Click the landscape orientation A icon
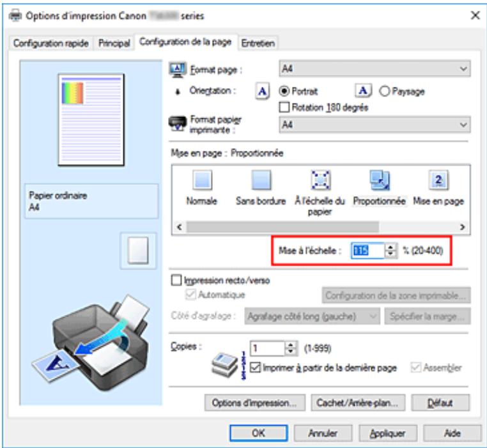The image size is (487, 448). (x=363, y=91)
